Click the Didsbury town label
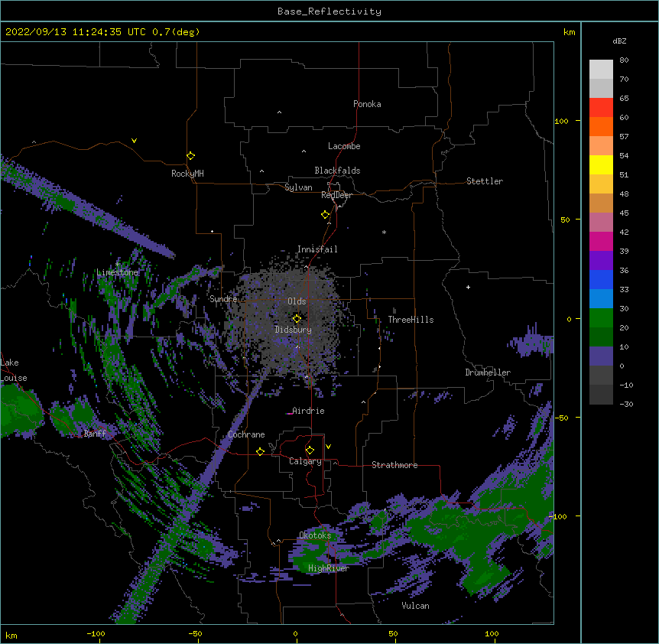The width and height of the screenshot is (659, 644). [293, 330]
